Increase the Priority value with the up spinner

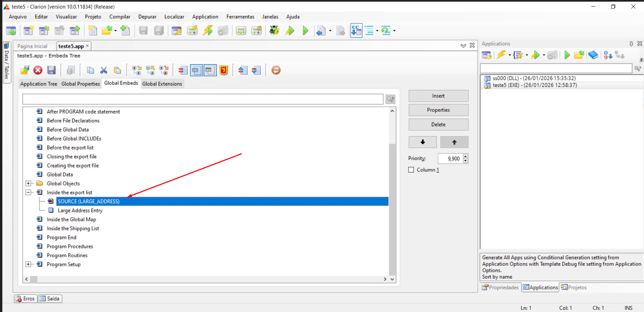pos(465,156)
